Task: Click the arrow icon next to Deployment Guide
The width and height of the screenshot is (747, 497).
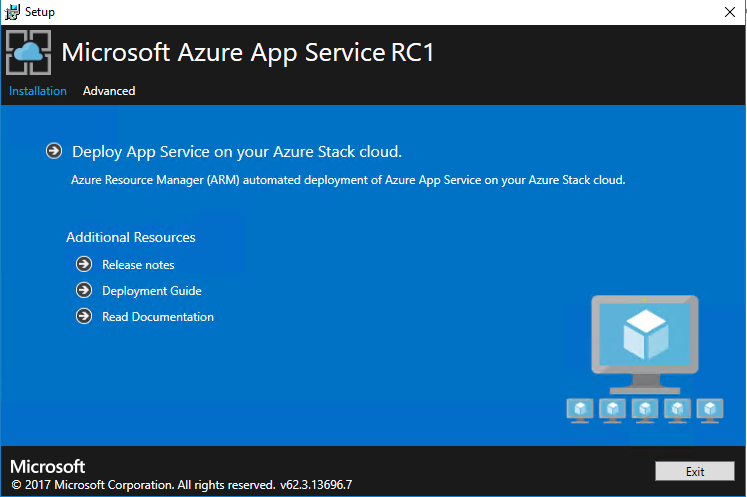Action: coord(84,290)
